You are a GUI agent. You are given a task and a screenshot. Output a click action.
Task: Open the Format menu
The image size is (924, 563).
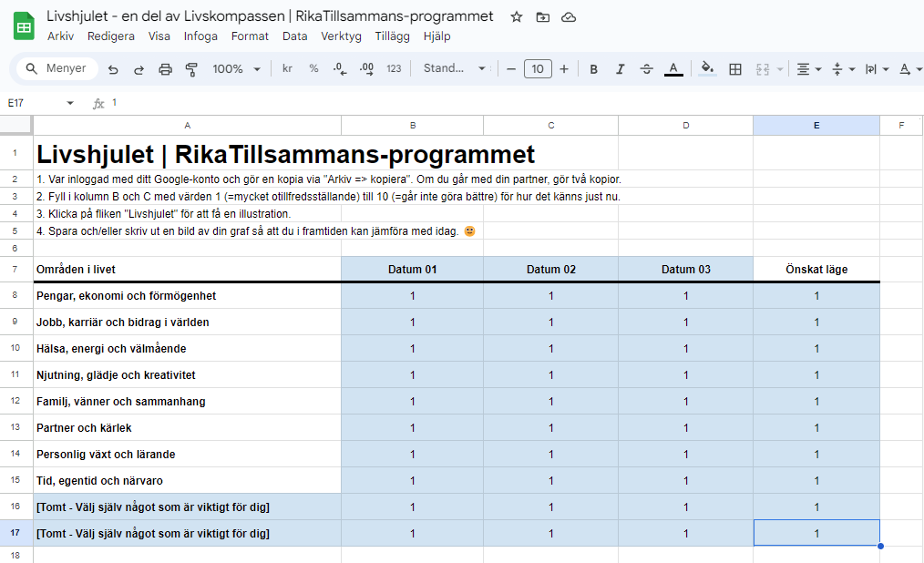point(250,36)
